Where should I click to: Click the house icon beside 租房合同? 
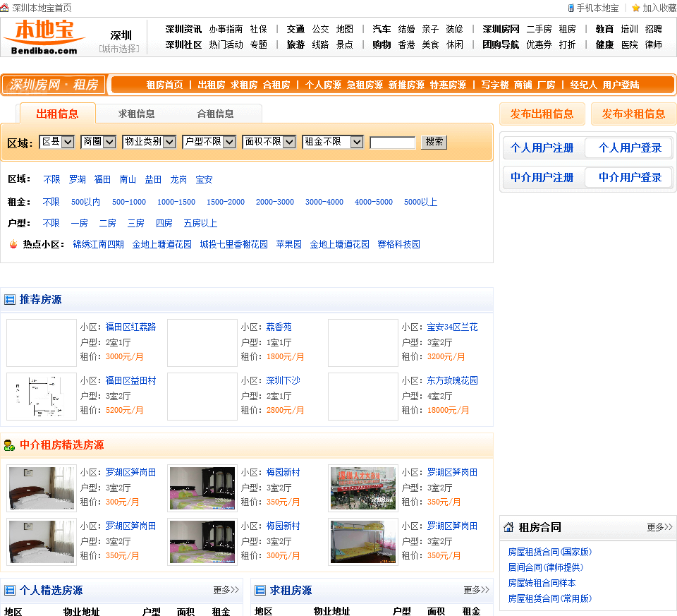click(508, 527)
